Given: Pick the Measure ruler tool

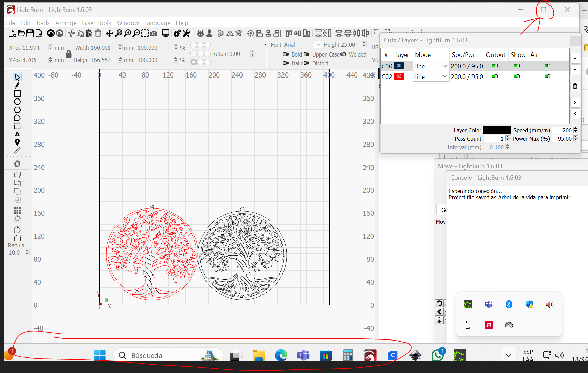Looking at the screenshot, I should click(x=17, y=151).
